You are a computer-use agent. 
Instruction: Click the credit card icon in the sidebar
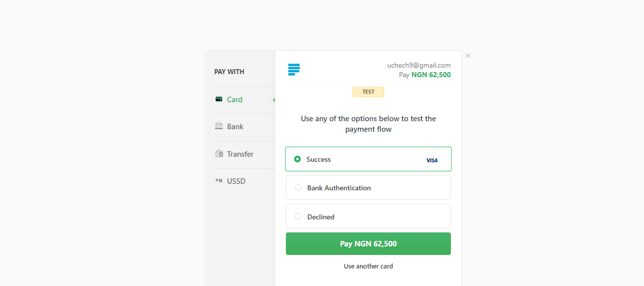click(x=219, y=99)
